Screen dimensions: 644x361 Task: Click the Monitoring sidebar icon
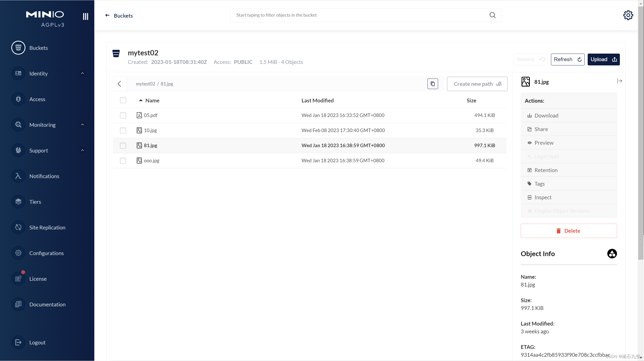click(x=18, y=125)
